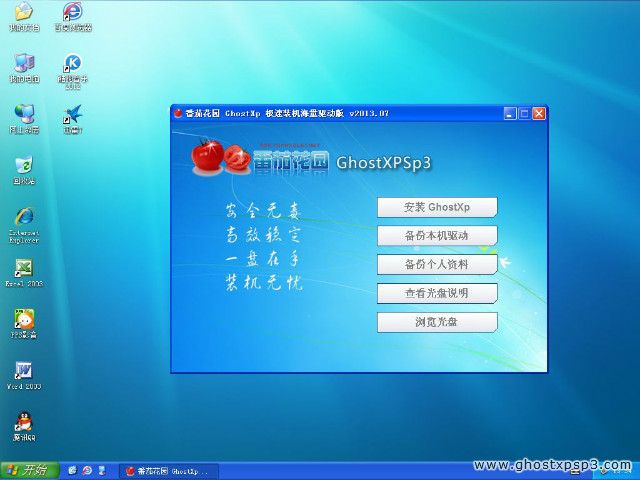Open the browser shortcut beside 我的文档
Screen dimensions: 640x480
click(73, 17)
